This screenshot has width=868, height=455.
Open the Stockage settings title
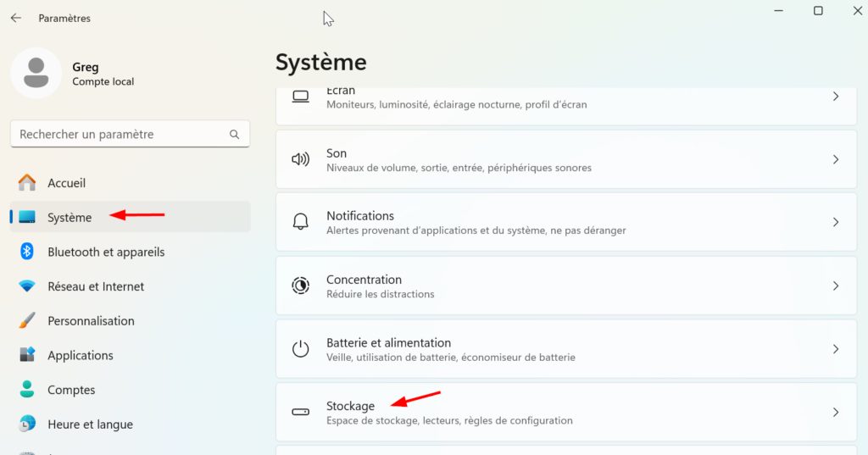point(350,406)
